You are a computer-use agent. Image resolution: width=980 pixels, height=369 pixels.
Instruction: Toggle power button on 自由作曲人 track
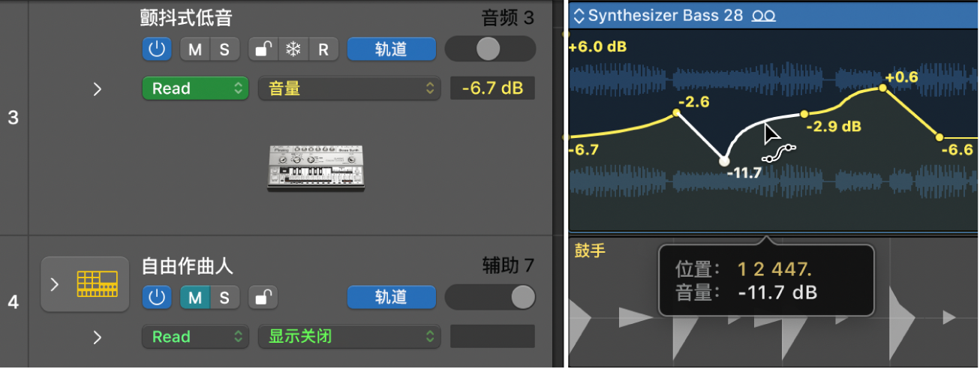point(156,298)
